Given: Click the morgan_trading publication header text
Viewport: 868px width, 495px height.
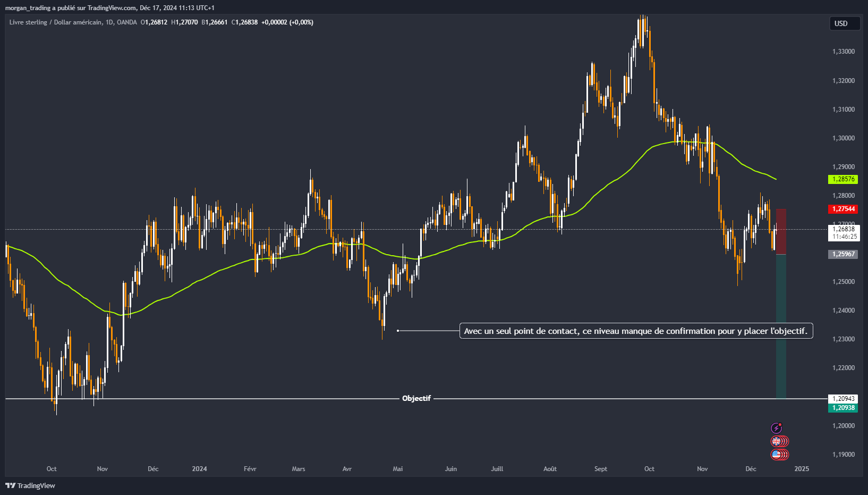Looking at the screenshot, I should tap(110, 8).
